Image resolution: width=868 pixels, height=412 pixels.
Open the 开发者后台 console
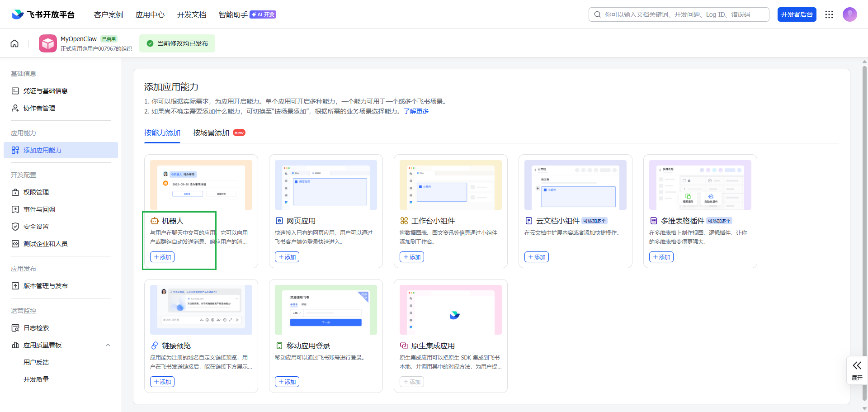click(x=797, y=14)
